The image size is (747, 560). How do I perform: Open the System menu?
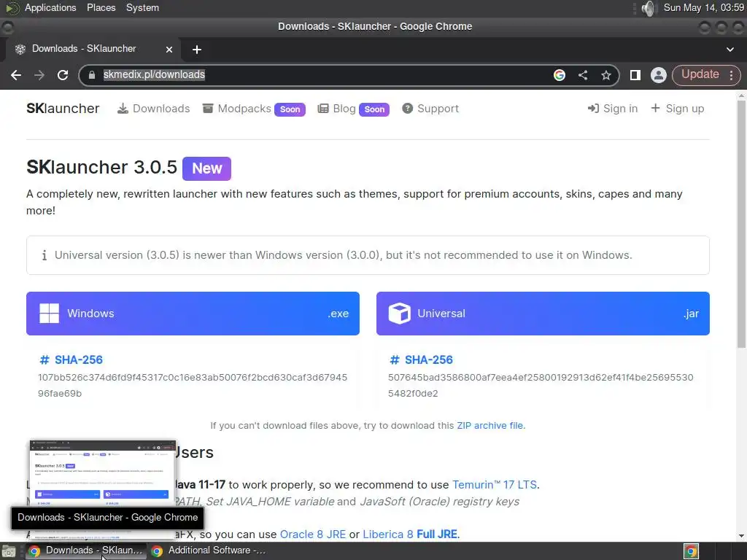coord(142,7)
